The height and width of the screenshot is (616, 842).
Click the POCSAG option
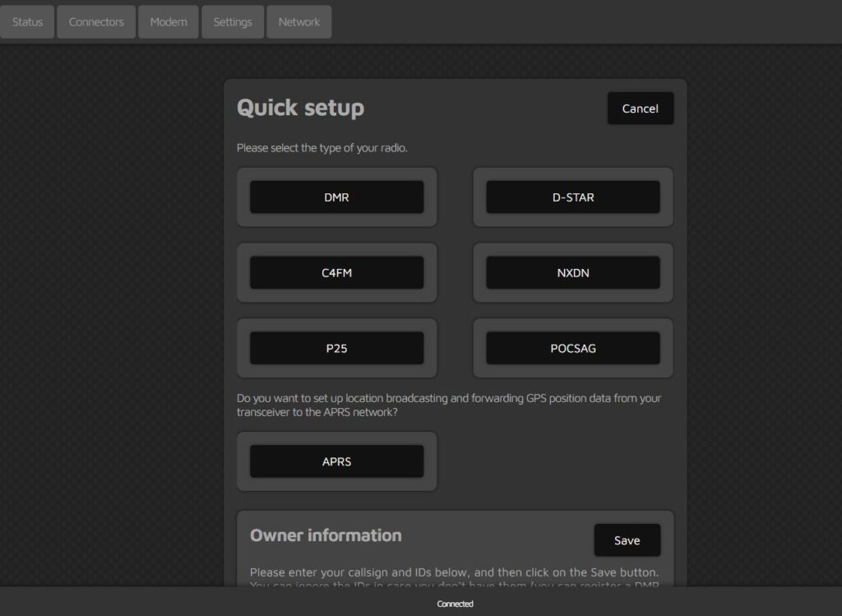coord(573,349)
